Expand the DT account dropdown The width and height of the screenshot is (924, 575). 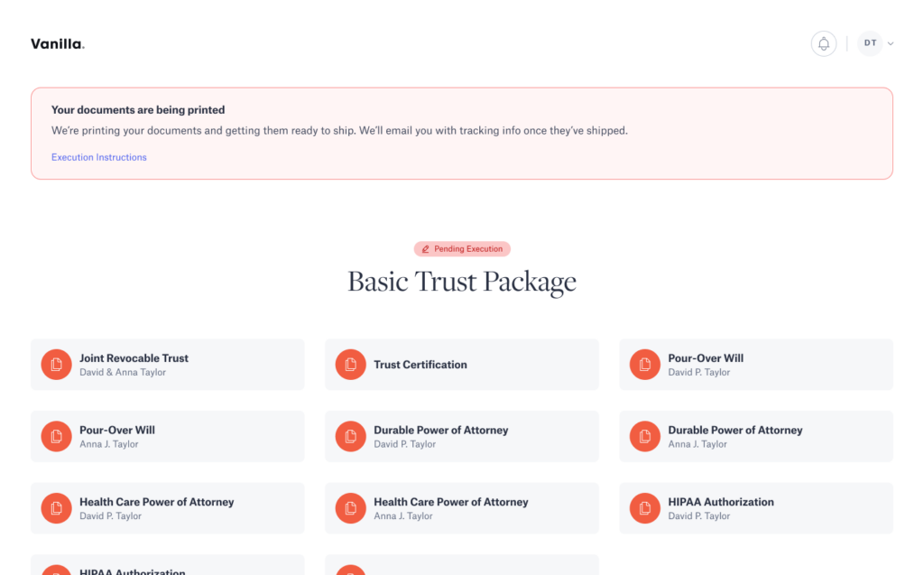pos(889,43)
